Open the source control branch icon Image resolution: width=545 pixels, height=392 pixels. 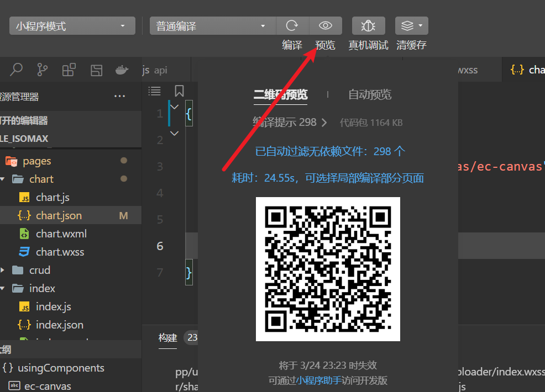tap(43, 70)
